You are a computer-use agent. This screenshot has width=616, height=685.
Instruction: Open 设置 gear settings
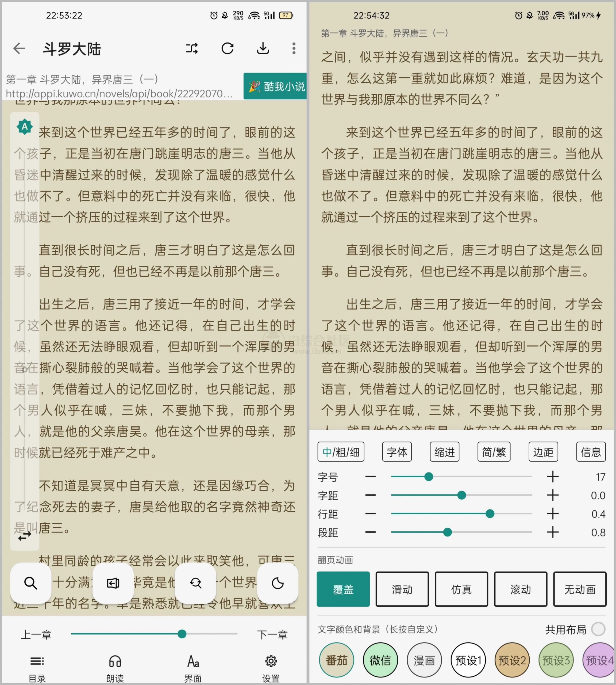point(271,669)
